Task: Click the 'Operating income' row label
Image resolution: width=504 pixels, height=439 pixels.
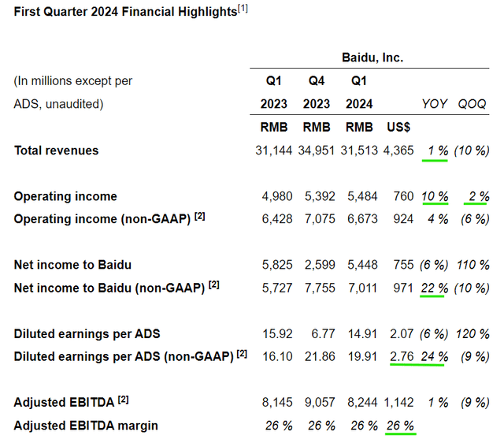Action: click(65, 196)
